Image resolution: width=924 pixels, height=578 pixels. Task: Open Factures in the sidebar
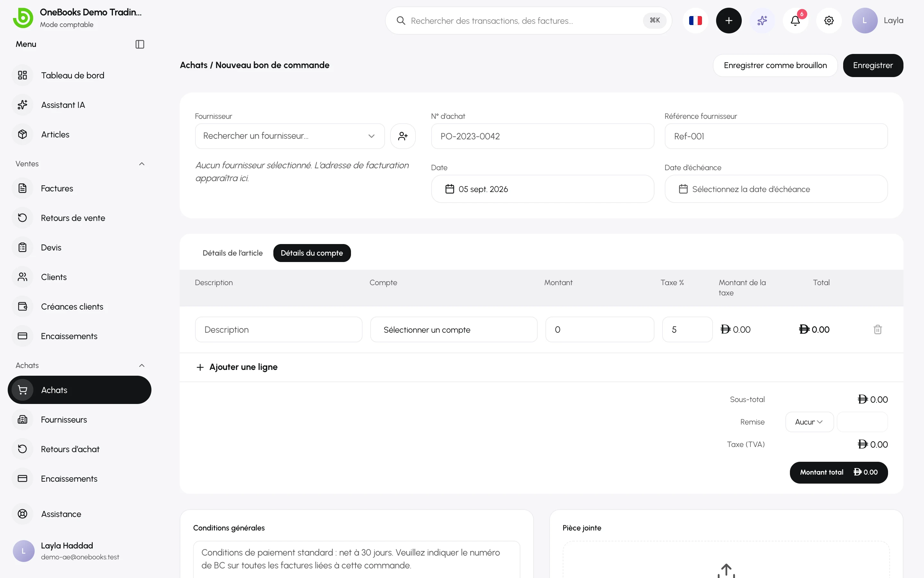[x=80, y=188]
